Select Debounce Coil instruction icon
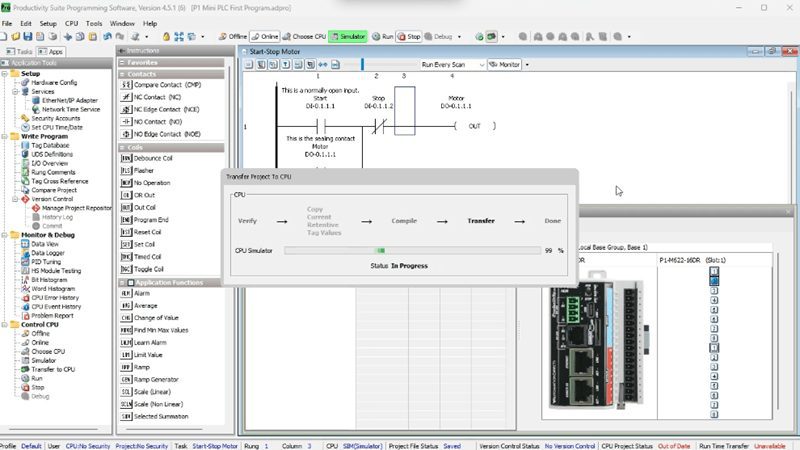The height and width of the screenshot is (450, 800). 126,158
